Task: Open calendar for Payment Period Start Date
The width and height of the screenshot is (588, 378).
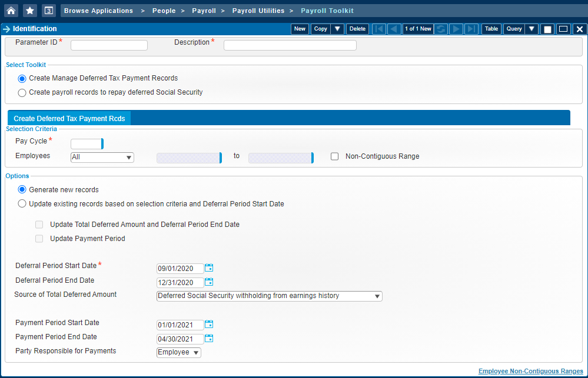Action: pos(209,325)
